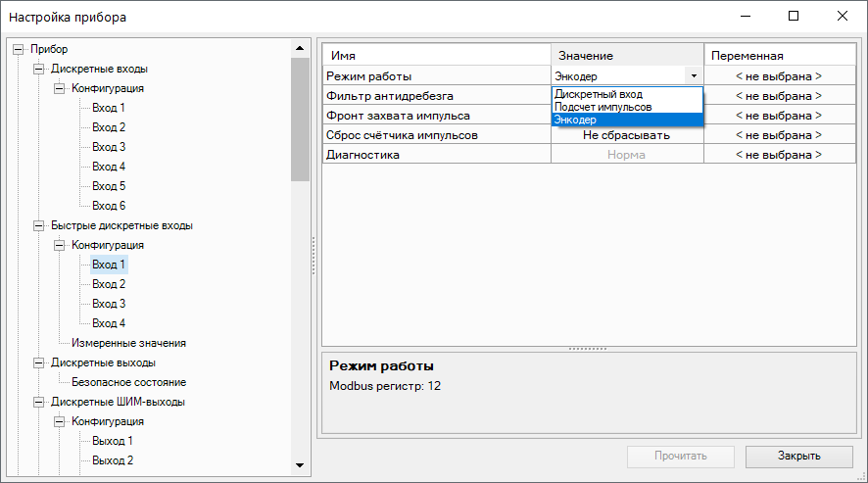Collapse the root Прибор tree node
This screenshot has height=483, width=868.
click(x=18, y=49)
